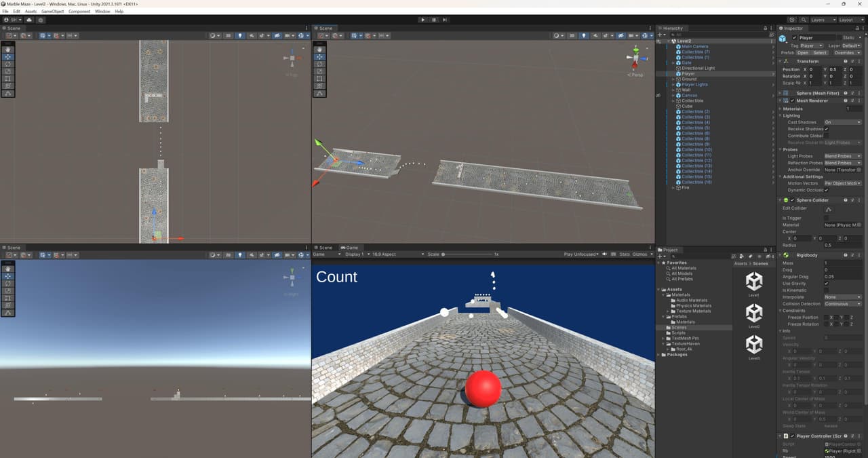
Task: Toggle the Receive Shadows checkbox
Action: coord(826,129)
